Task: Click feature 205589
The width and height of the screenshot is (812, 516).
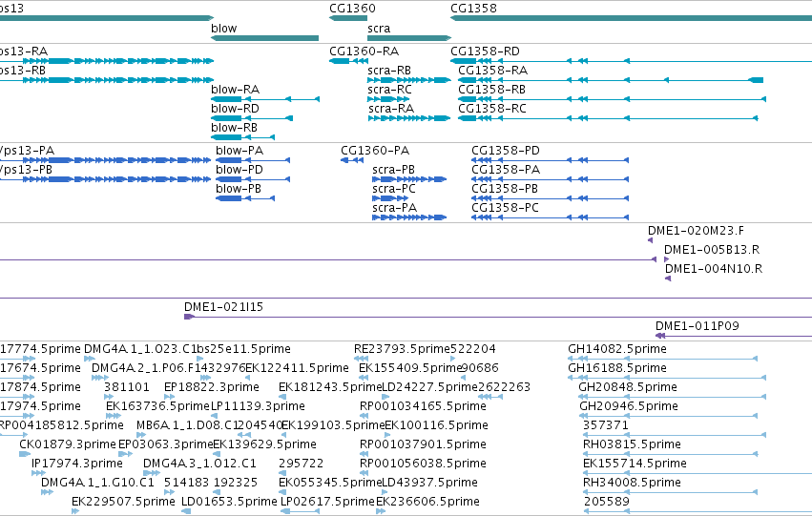Action: (697, 512)
